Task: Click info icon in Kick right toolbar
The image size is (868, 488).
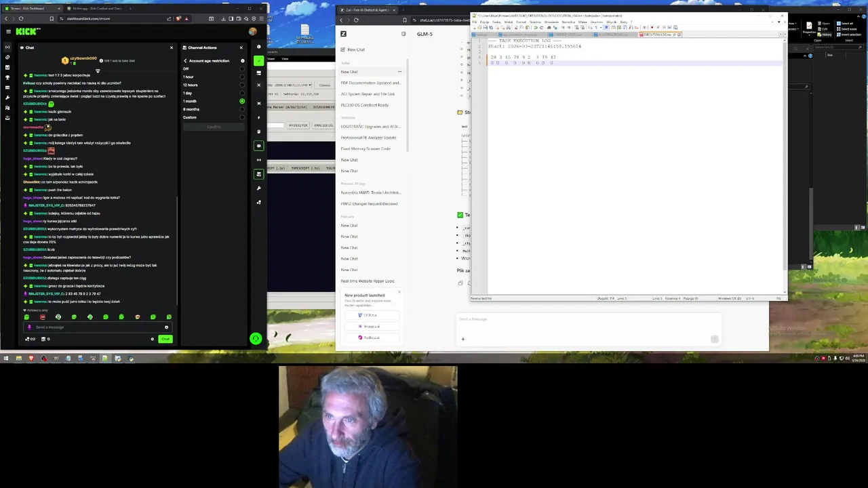Action: point(258,47)
